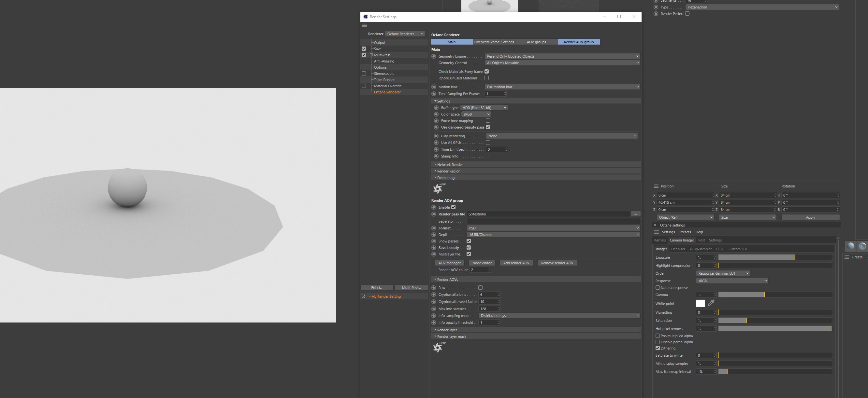Open the Presets menu in Octane settings
This screenshot has width=868, height=398.
click(685, 232)
